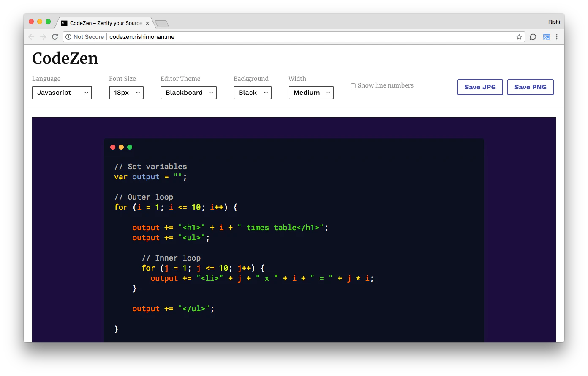Image resolution: width=588 pixels, height=376 pixels.
Task: Click the '// Set variables' comment line
Action: pyautogui.click(x=150, y=167)
